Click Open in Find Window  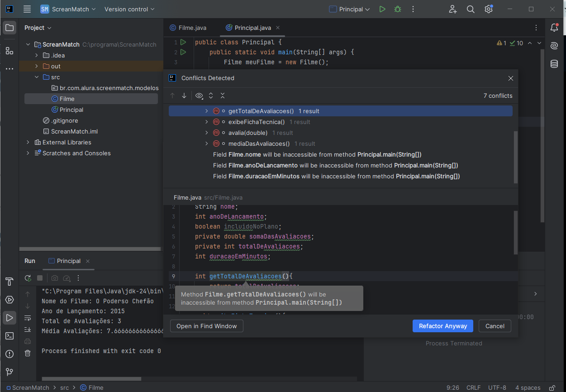(x=207, y=326)
